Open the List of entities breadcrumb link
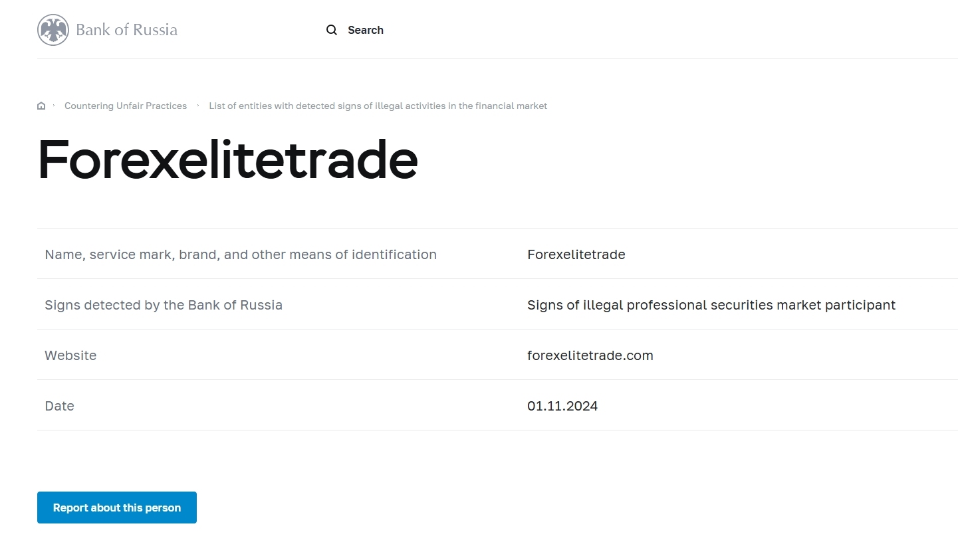This screenshot has width=958, height=560. pos(378,106)
